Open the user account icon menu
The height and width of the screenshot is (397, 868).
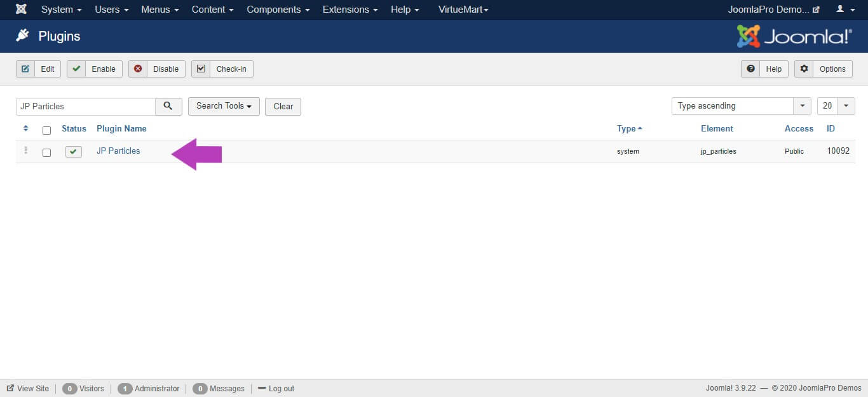click(844, 10)
